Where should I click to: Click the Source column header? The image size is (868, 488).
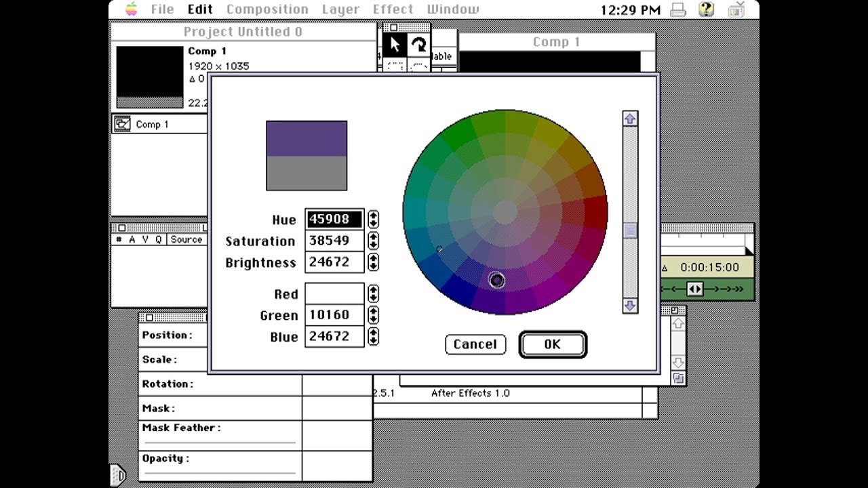(186, 239)
